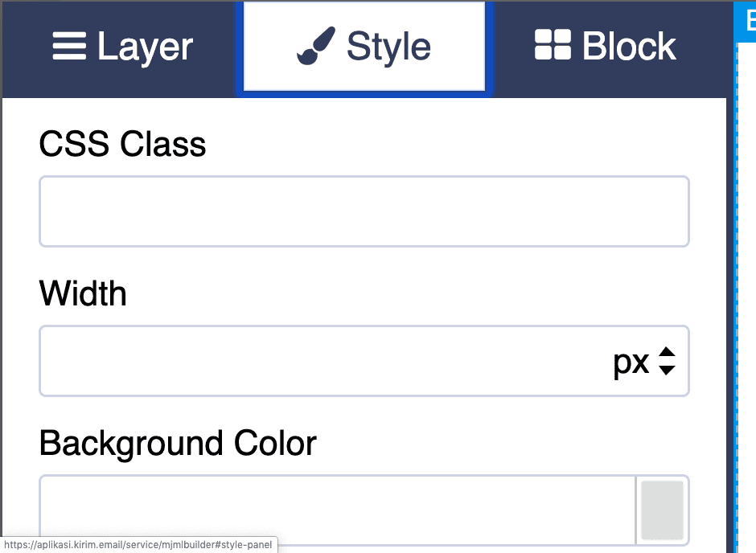Switch to the Layer tab text
The image size is (756, 553).
tap(145, 47)
